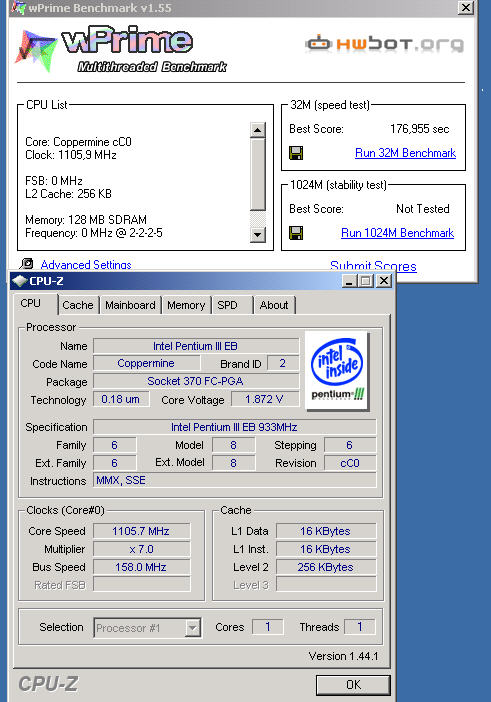491x702 pixels.
Task: Click the CPU List scrollbar thumb
Action: pos(257,174)
